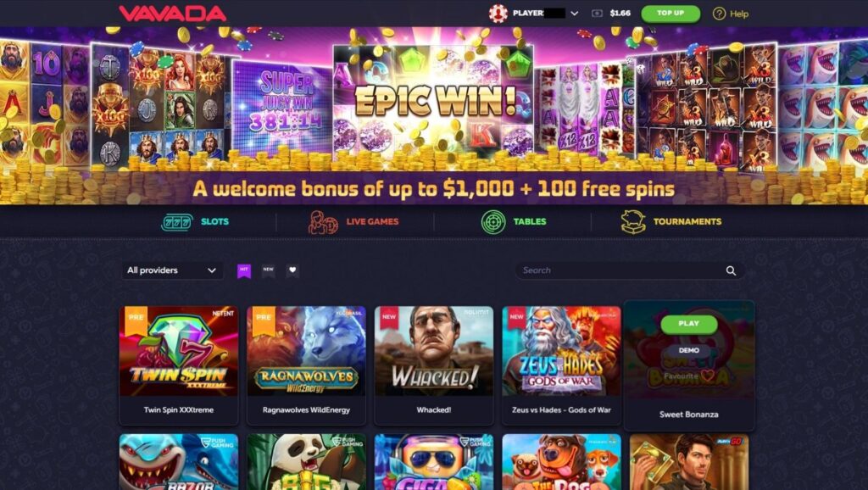
Task: Click PLAY on Sweet Bonanza
Action: tap(688, 323)
